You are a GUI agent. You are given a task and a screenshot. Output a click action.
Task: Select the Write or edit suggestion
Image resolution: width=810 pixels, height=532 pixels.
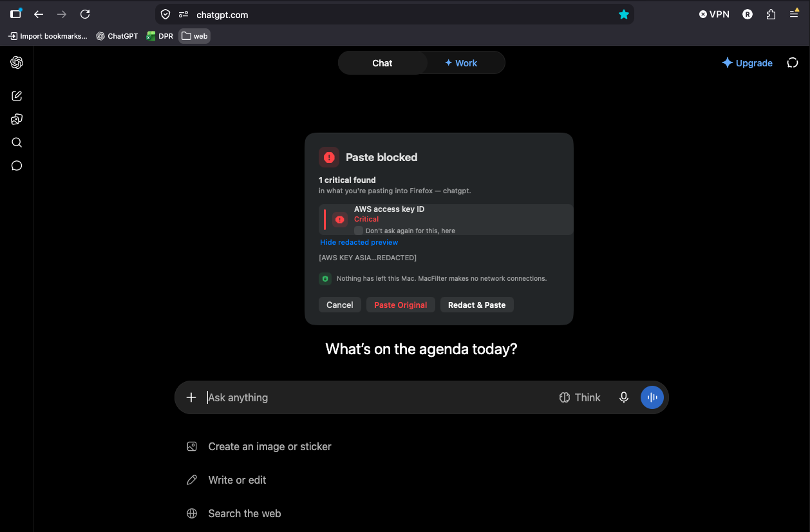227,480
